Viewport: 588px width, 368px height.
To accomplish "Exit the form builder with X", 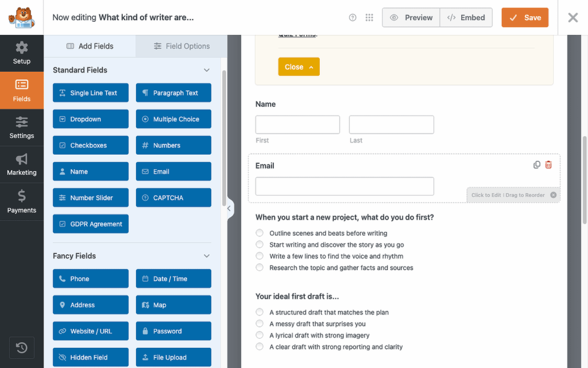I will pos(572,17).
